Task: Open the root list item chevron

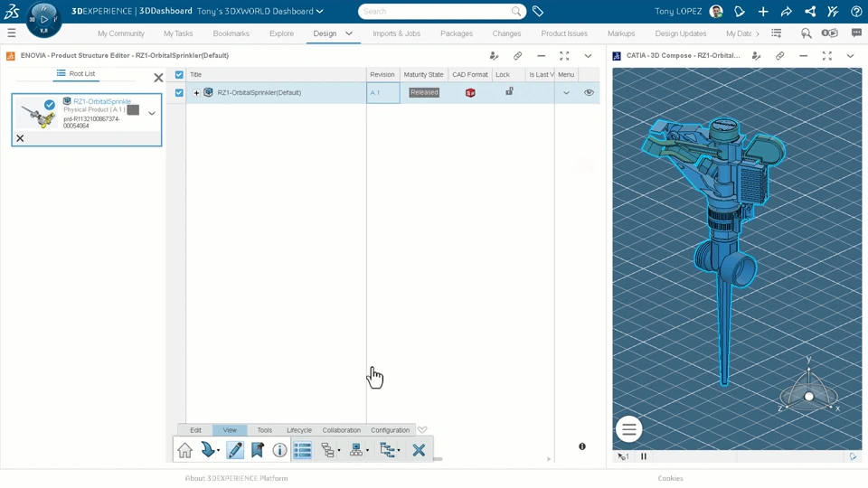Action: click(x=152, y=113)
